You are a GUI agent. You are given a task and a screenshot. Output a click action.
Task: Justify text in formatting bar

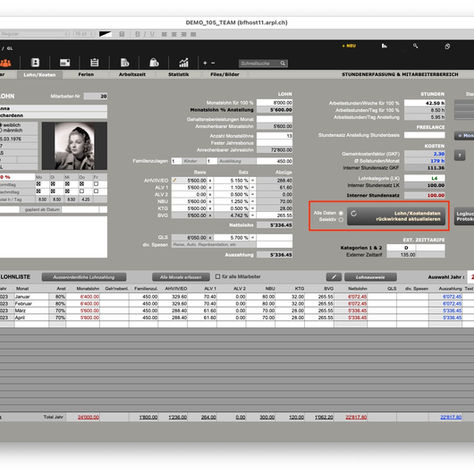[x=193, y=34]
